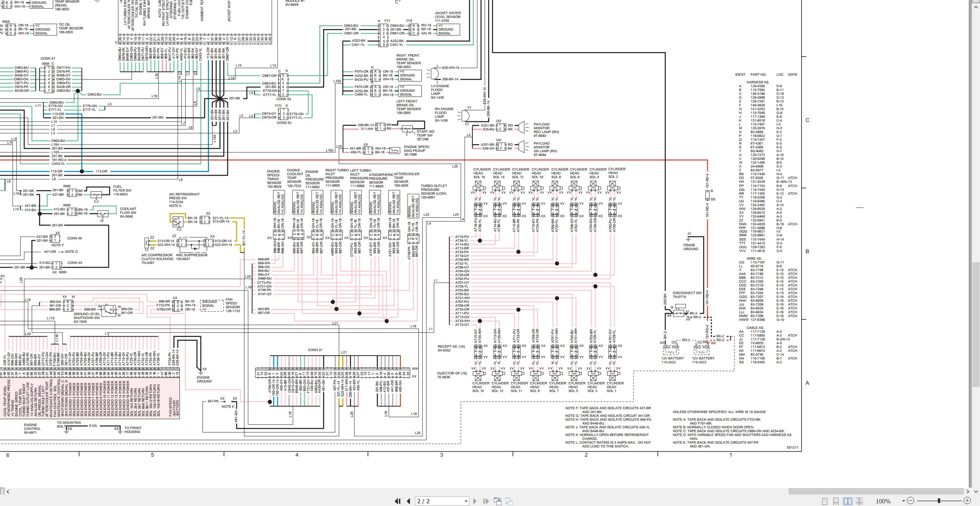Click the ENGINE GROUND label
Viewport: 980px width, 506px height.
204,379
